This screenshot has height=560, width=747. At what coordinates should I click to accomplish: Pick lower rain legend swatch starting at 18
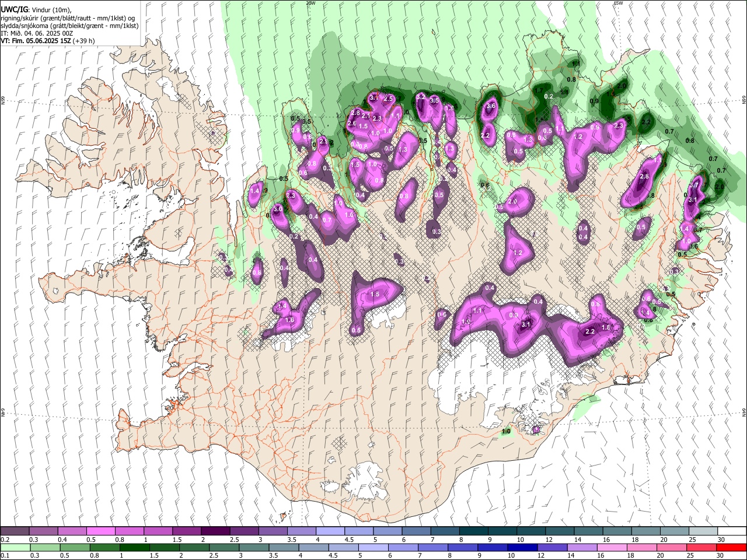pyautogui.click(x=642, y=547)
